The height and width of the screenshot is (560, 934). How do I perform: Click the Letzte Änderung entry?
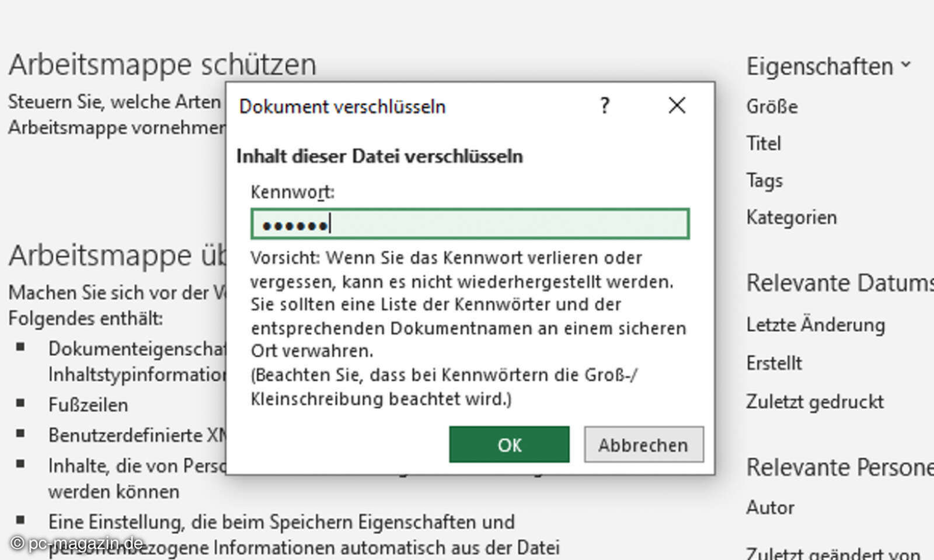[x=815, y=325]
